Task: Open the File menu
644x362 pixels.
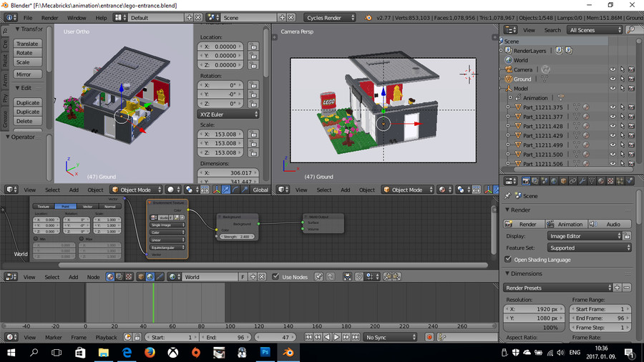Action: [x=27, y=18]
